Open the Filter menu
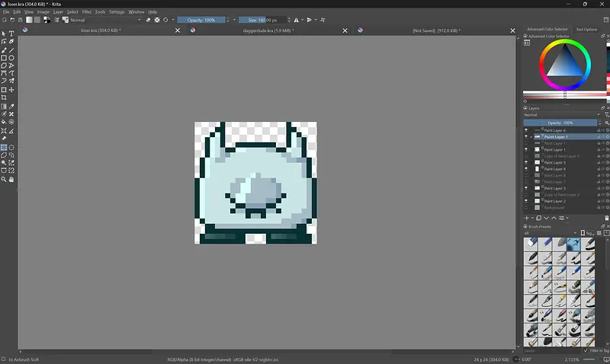 coord(86,12)
